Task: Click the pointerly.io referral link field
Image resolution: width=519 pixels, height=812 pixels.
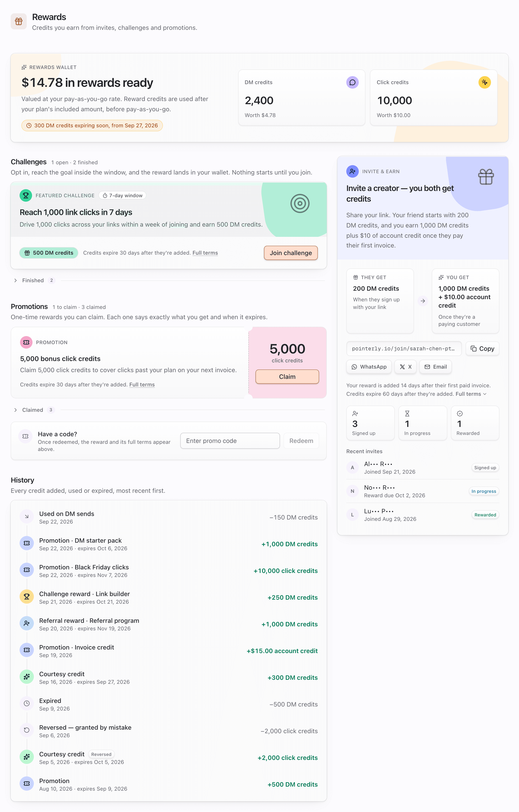Action: pos(404,349)
